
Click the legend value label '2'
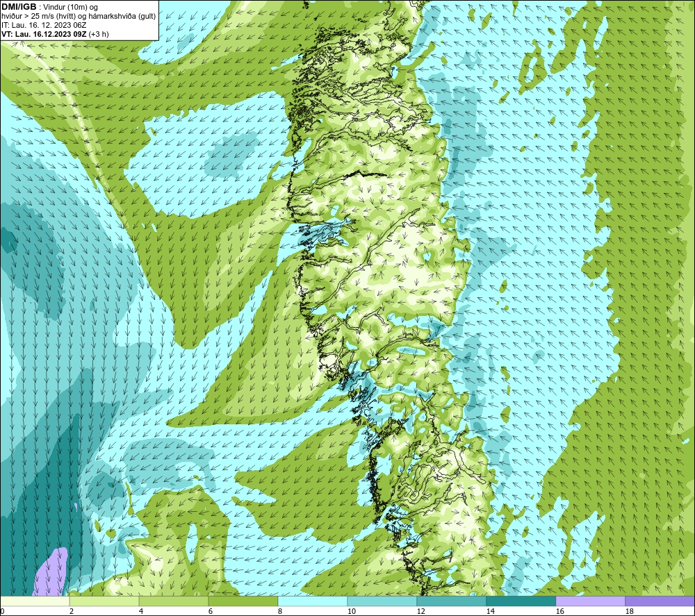point(72,612)
